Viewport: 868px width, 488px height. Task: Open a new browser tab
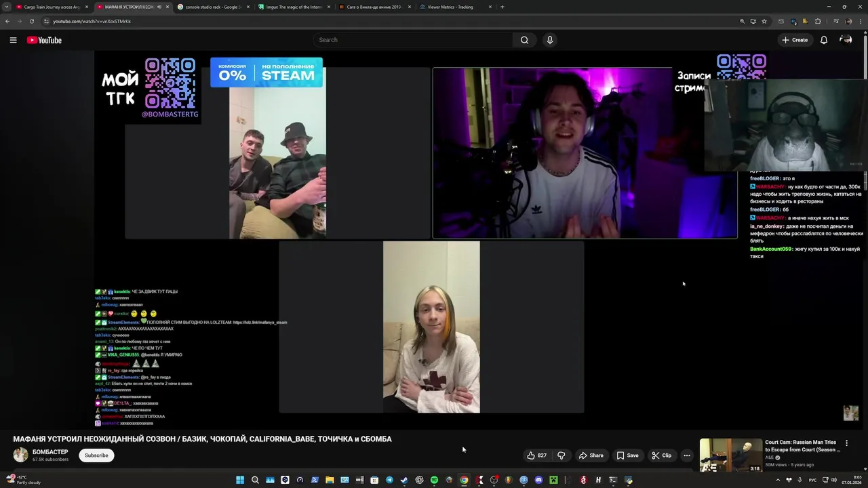502,7
